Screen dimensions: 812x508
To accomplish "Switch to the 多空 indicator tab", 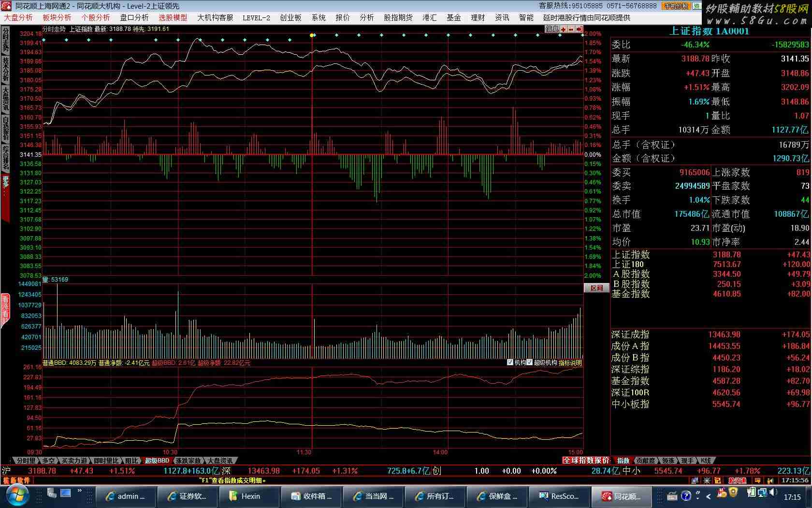I will 48,461.
